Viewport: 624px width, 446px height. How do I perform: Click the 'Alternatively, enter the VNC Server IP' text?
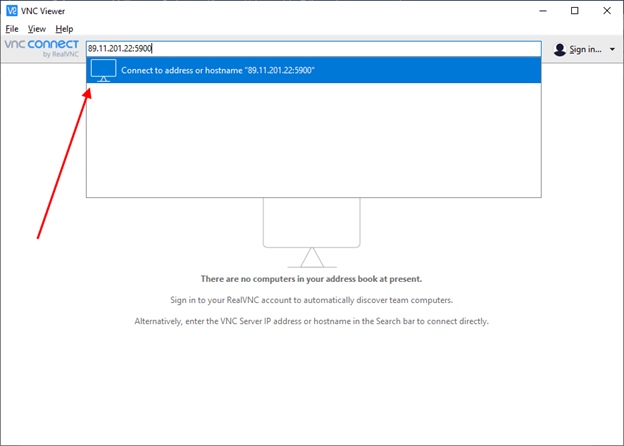(x=312, y=321)
